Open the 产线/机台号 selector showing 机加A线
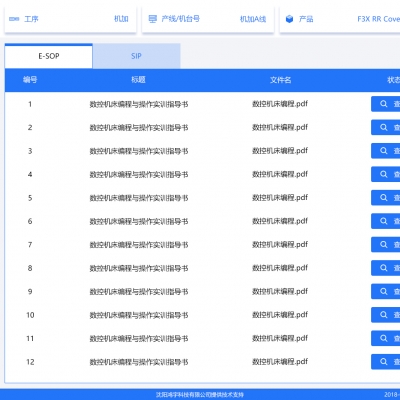The image size is (400, 400). point(208,19)
